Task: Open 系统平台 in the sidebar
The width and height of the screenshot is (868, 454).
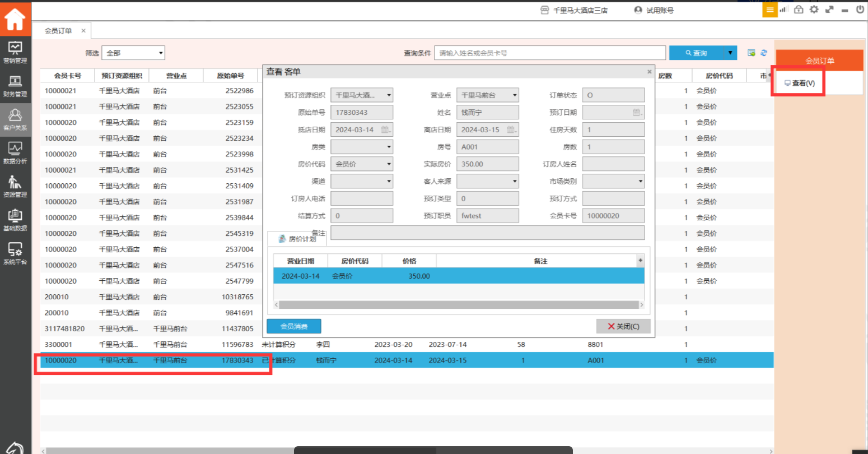Action: [15, 253]
